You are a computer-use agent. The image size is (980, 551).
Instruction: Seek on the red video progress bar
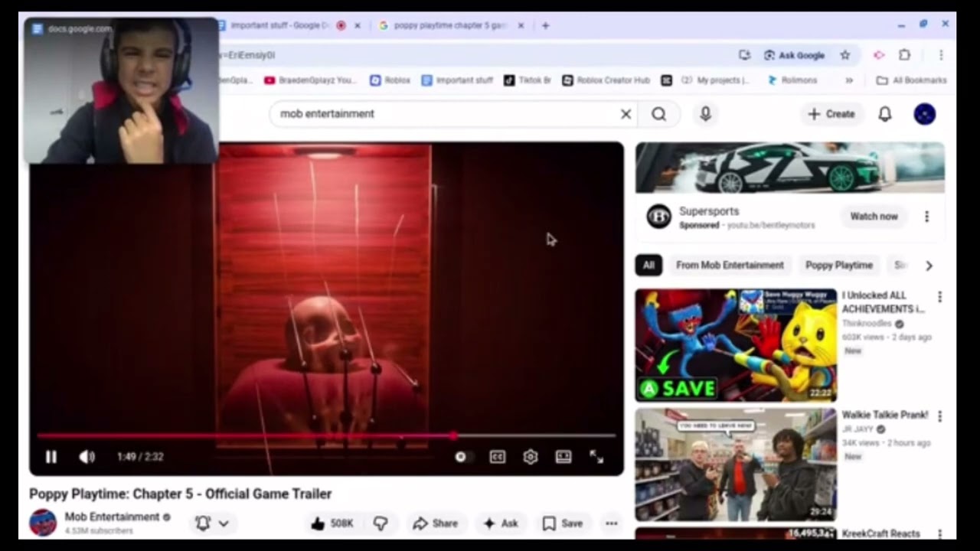tap(326, 436)
